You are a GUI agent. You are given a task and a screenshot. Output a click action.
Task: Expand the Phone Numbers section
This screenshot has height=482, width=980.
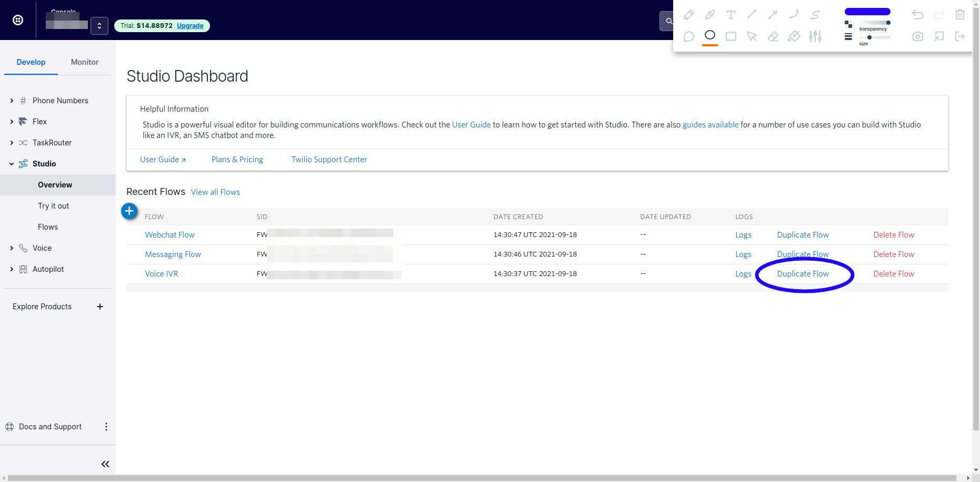point(12,101)
